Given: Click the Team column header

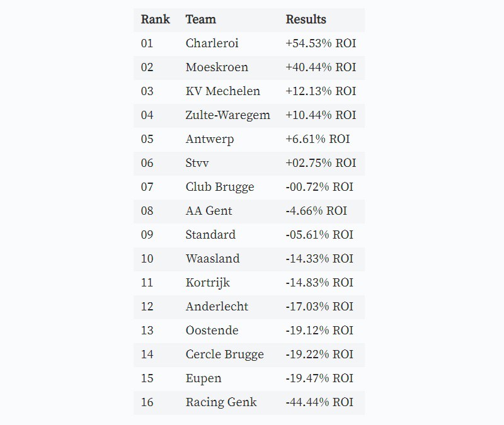Looking at the screenshot, I should pos(200,20).
